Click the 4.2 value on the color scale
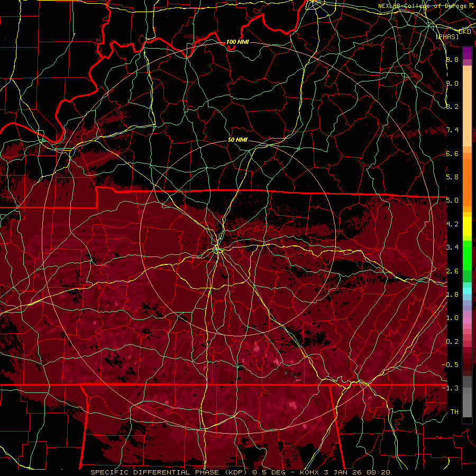476x476 pixels. [452, 224]
